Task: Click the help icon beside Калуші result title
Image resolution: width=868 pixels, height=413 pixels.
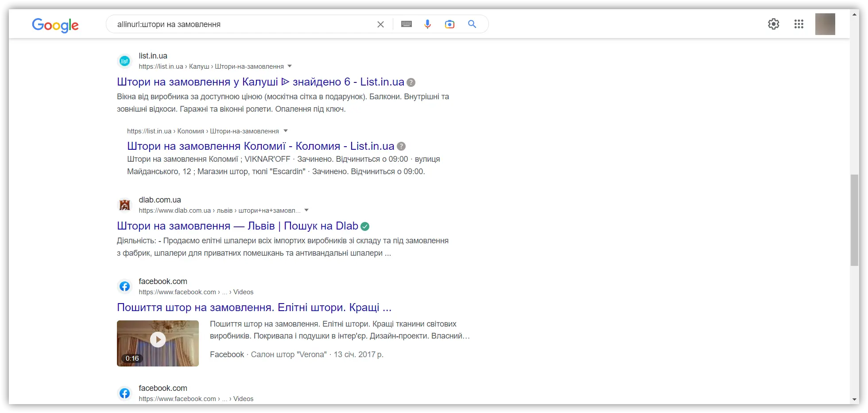Action: pyautogui.click(x=411, y=82)
